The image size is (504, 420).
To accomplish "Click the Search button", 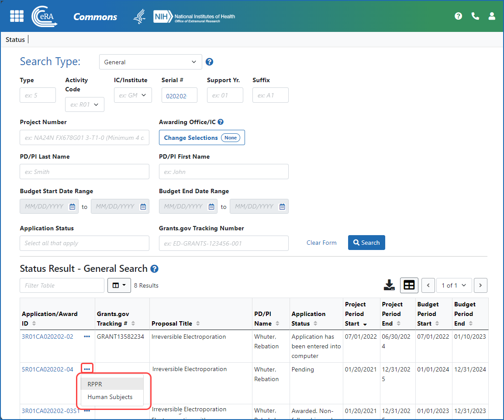I will coord(366,243).
